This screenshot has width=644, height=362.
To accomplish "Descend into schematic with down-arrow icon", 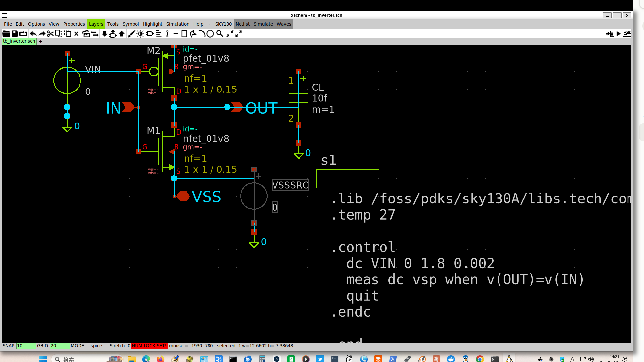I will [104, 34].
